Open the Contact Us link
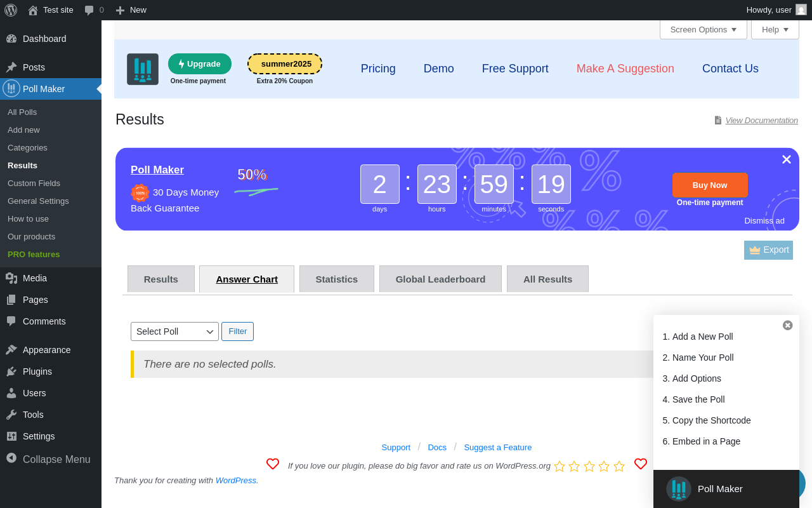This screenshot has height=508, width=812. point(730,69)
